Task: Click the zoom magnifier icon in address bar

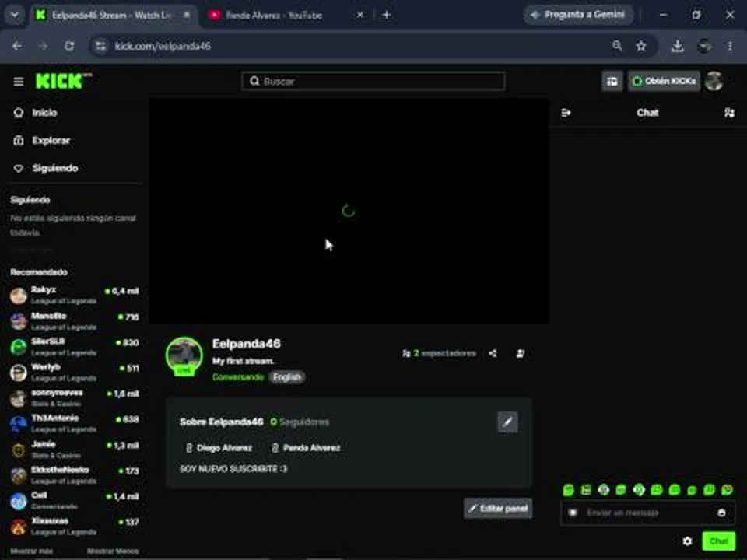Action: pos(617,46)
